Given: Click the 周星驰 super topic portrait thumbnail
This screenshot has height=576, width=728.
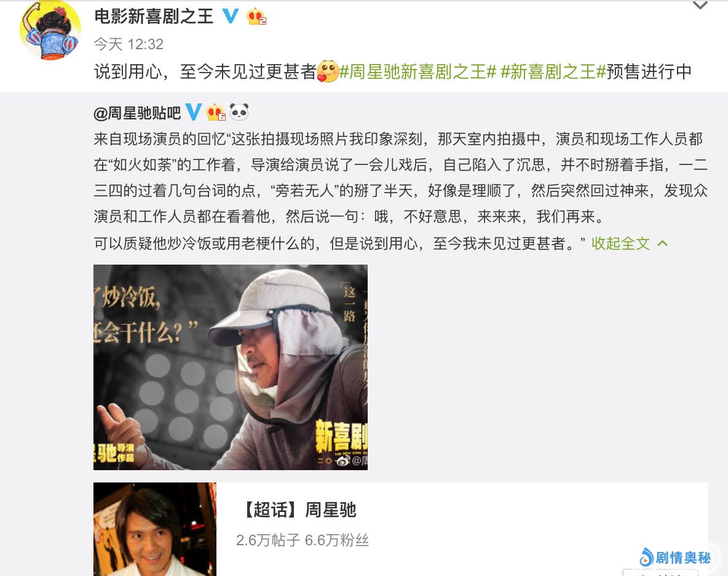Looking at the screenshot, I should point(154,529).
